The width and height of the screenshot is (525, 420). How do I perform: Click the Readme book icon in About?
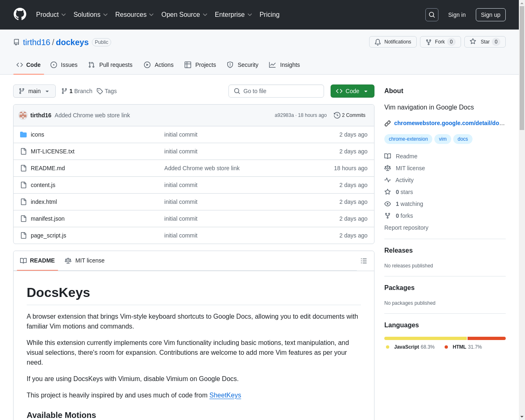388,156
